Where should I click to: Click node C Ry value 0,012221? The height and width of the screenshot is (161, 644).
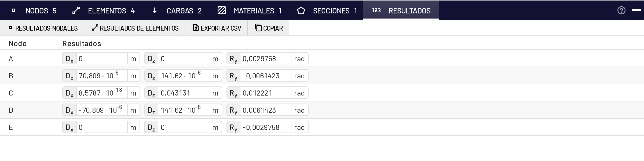266,93
